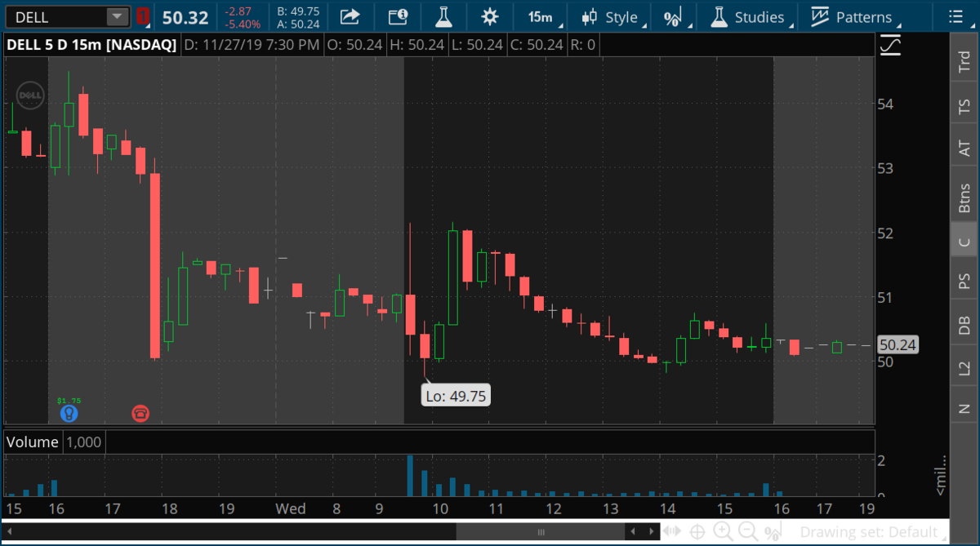Open the list menu icon at top right

[x=956, y=16]
